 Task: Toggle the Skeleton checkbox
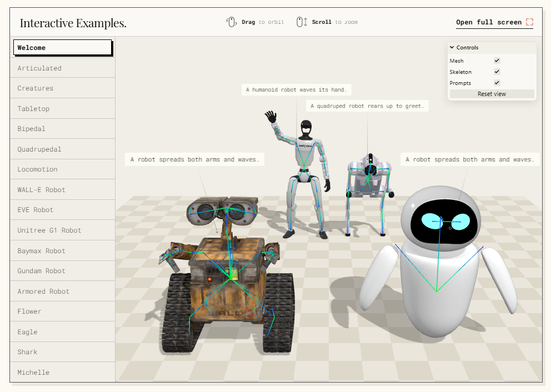click(x=497, y=72)
